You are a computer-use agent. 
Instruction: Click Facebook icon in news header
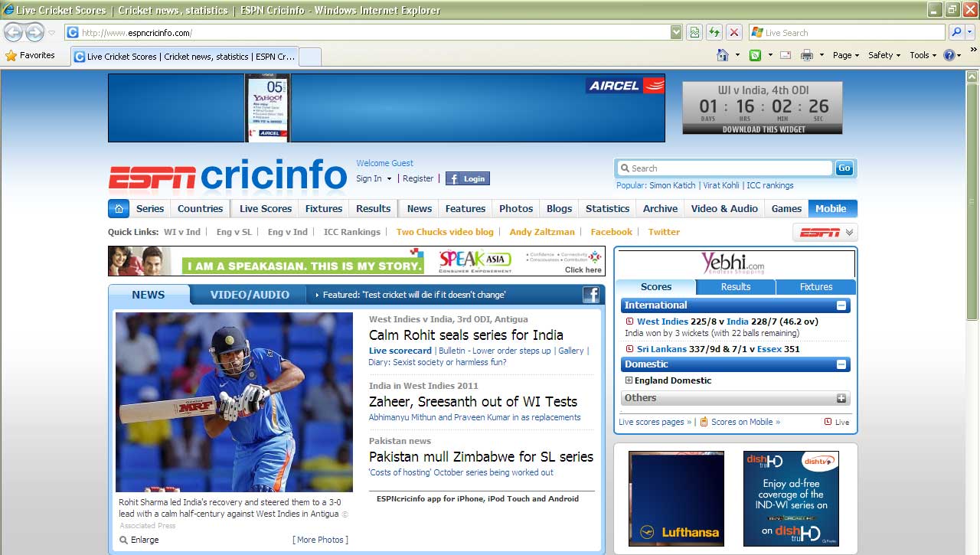point(591,295)
